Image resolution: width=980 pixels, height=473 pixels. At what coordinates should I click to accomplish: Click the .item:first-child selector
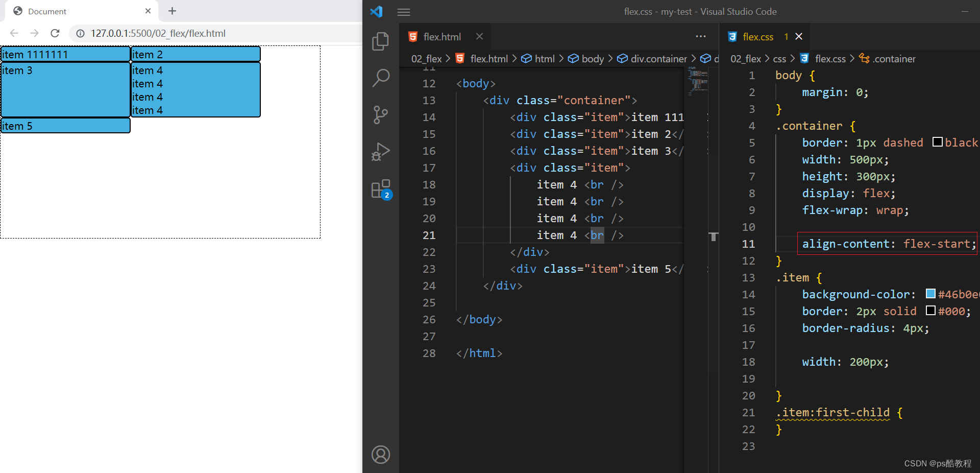pyautogui.click(x=832, y=412)
